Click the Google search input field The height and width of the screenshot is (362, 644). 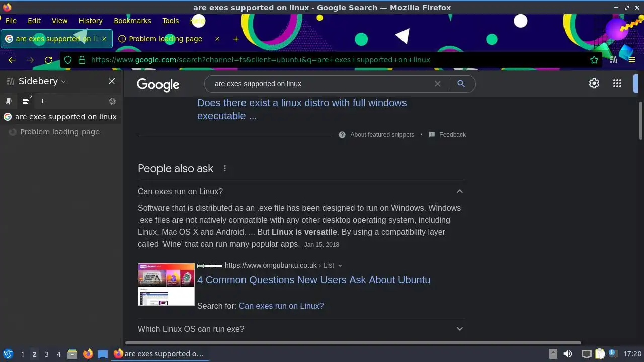pyautogui.click(x=322, y=84)
